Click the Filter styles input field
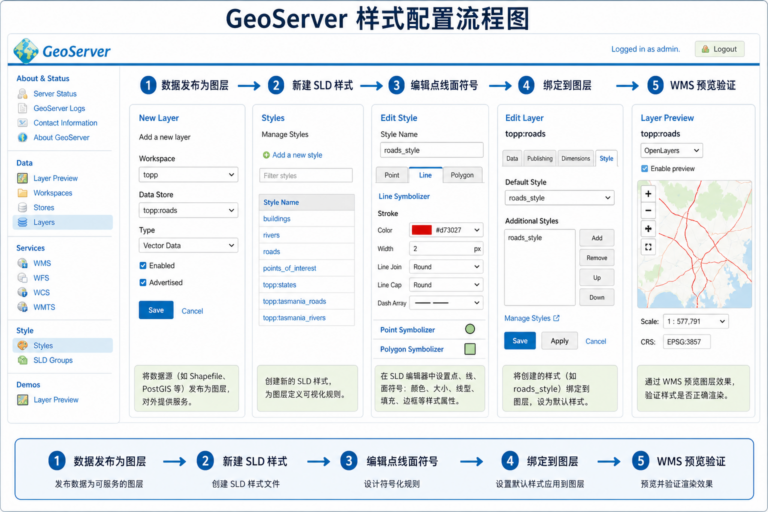Screen dimensions: 768x512 point(306,176)
